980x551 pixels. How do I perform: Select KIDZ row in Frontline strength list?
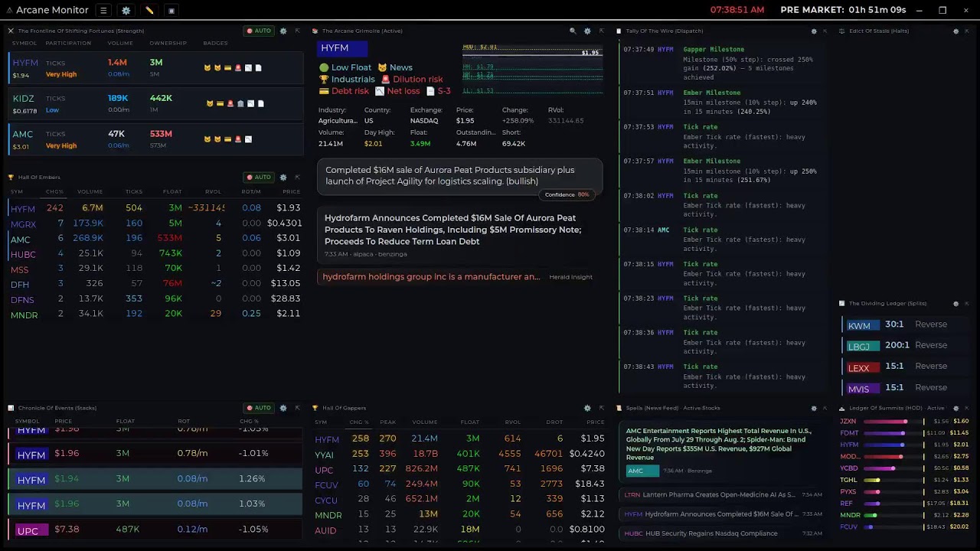click(x=156, y=104)
